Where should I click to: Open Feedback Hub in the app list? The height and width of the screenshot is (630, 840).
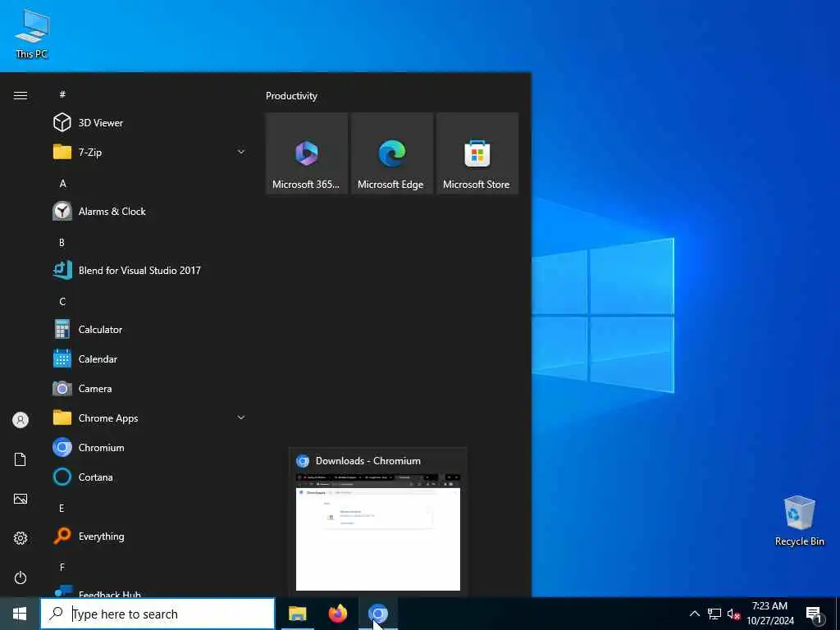150,591
